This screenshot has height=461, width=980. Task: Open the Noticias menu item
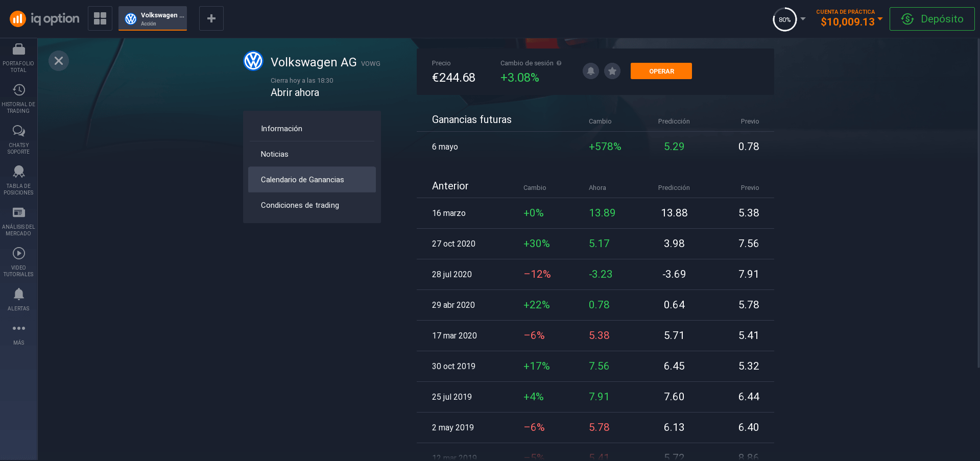point(312,154)
